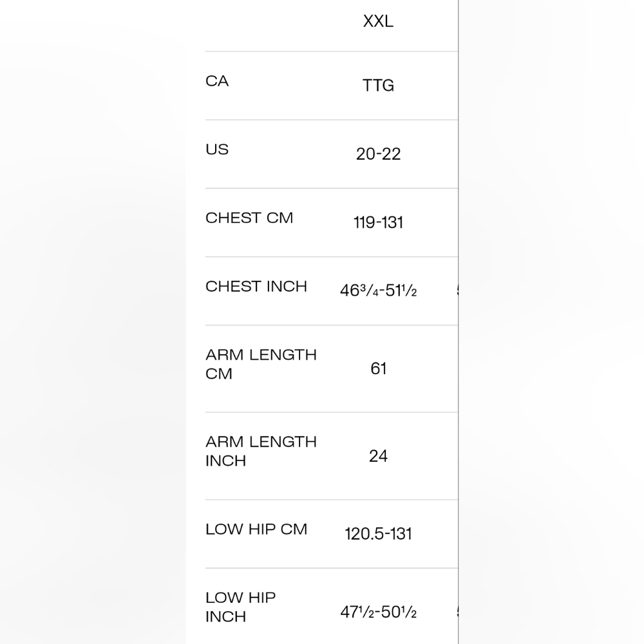Select the 61 arm length value
Viewport: 644px width, 644px height.
click(x=378, y=369)
